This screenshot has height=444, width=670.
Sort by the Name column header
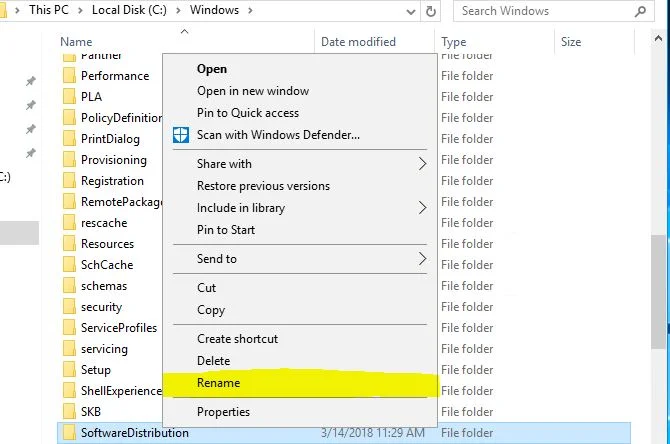pos(76,42)
